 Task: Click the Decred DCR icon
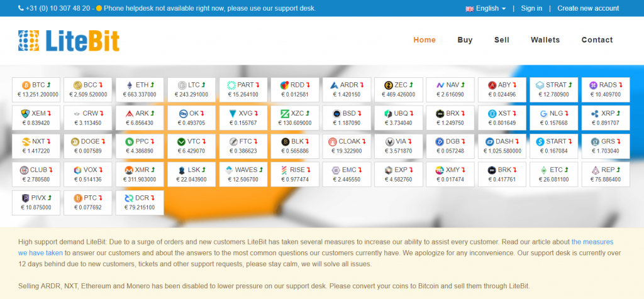pyautogui.click(x=129, y=198)
